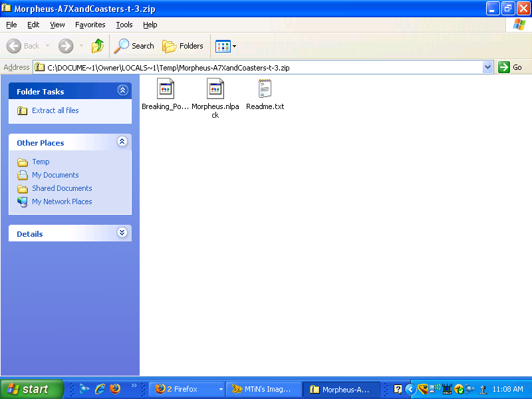
Task: Launch Internet Explorer from Quick Launch
Action: click(100, 389)
